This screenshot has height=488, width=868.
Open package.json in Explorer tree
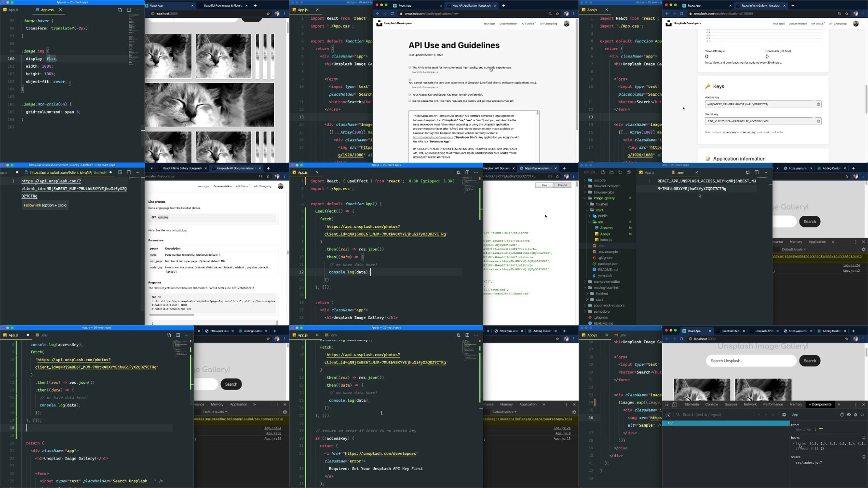(x=608, y=264)
